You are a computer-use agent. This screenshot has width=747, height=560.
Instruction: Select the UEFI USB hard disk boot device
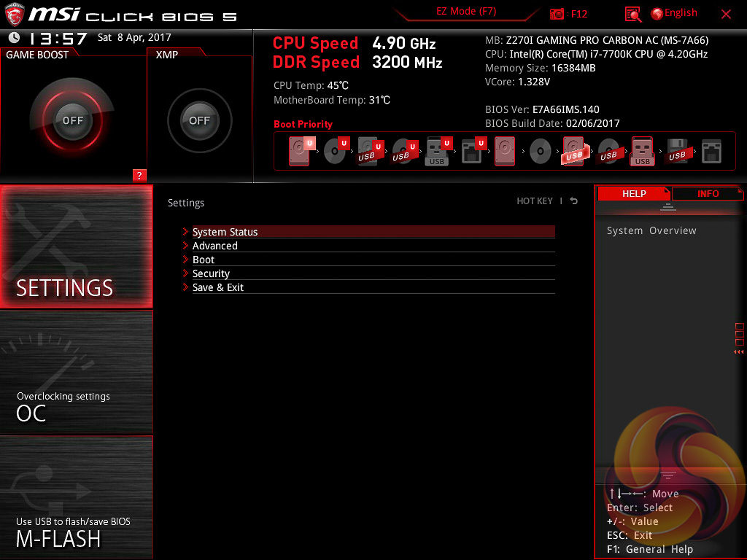tap(370, 151)
